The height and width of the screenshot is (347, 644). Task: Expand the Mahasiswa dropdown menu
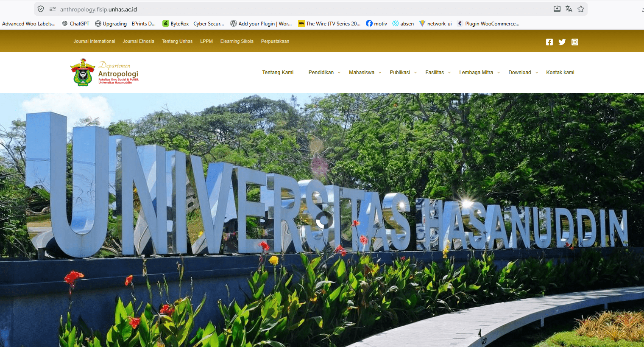point(365,73)
